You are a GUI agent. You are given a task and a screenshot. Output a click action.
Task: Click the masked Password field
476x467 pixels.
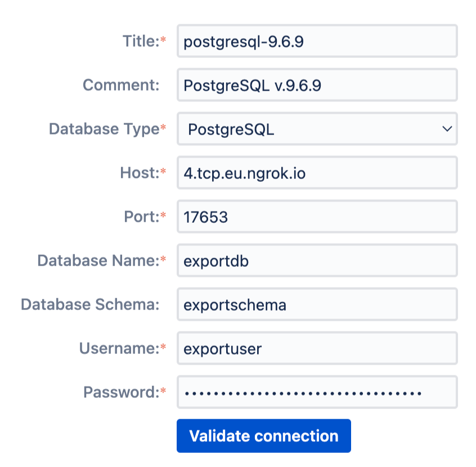pyautogui.click(x=317, y=392)
